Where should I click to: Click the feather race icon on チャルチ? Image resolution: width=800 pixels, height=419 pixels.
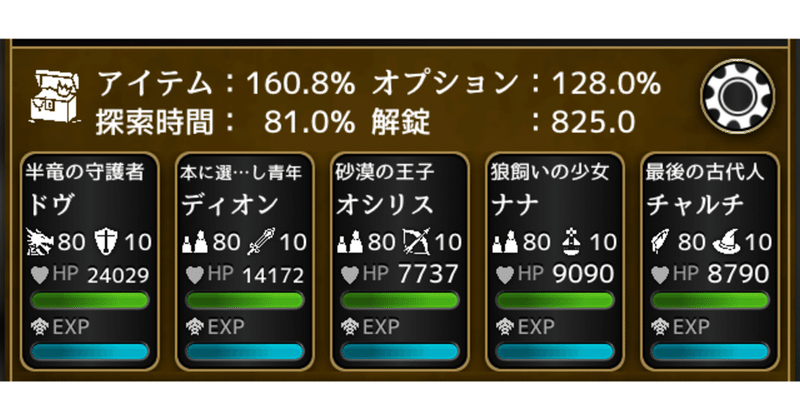click(661, 241)
